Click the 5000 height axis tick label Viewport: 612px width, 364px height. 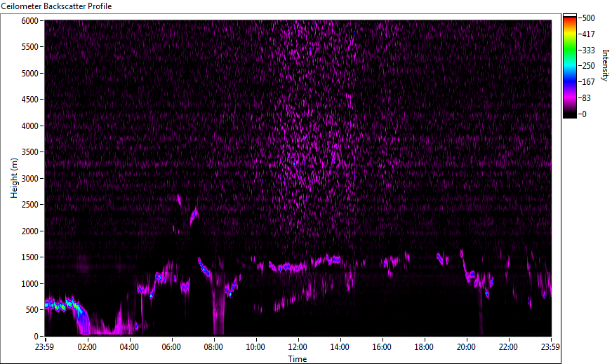(29, 74)
